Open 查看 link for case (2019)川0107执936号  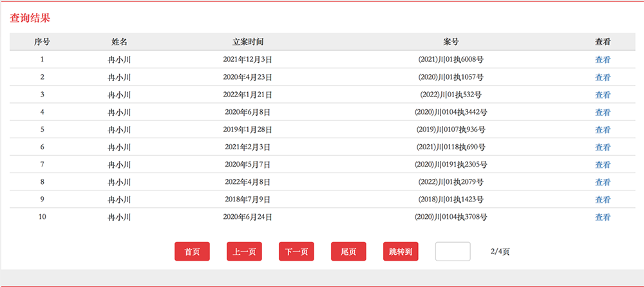[x=603, y=130]
